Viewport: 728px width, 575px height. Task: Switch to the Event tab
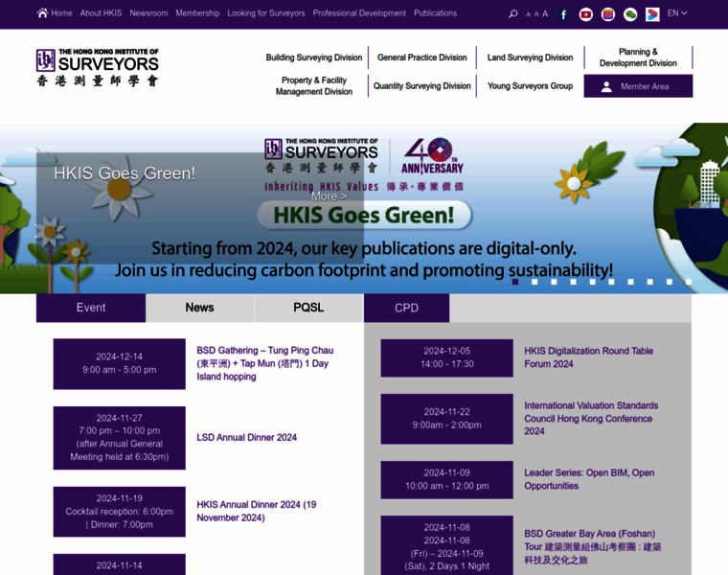point(91,308)
